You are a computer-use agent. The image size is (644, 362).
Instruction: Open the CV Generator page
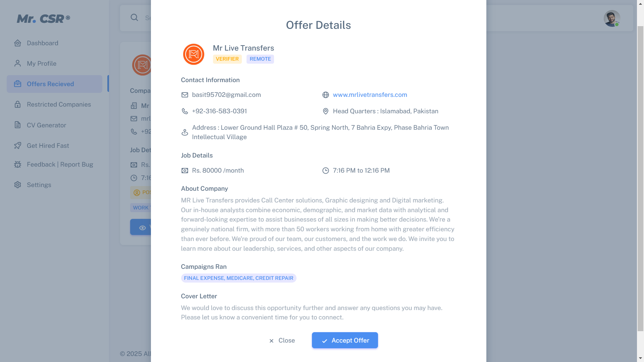[x=46, y=125]
